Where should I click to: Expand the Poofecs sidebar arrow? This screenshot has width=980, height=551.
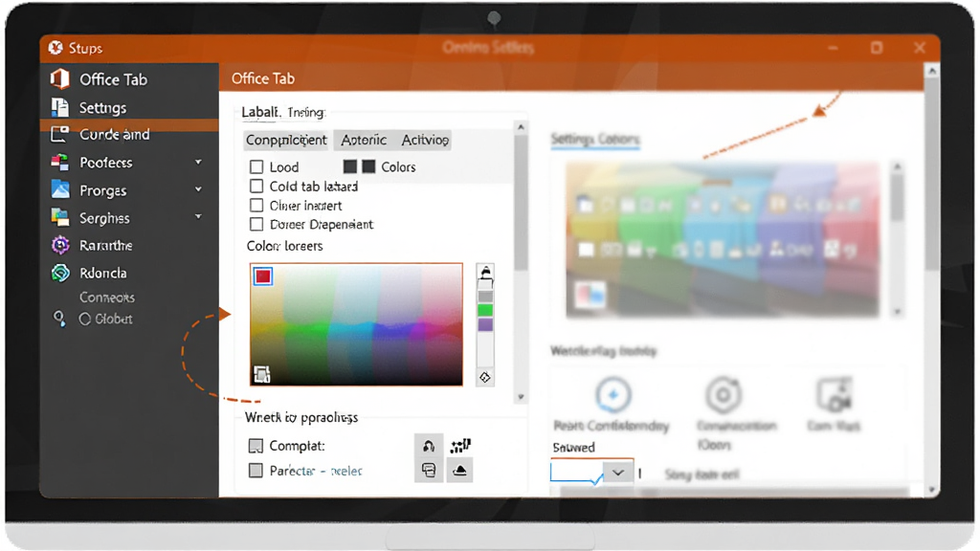tap(198, 163)
